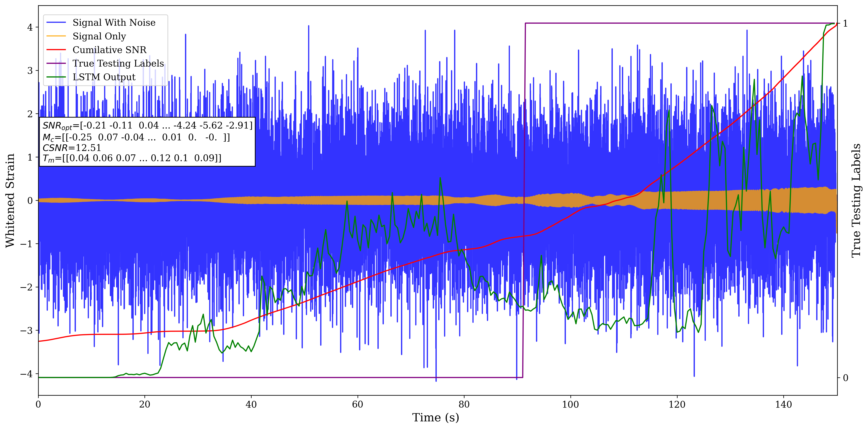Click the Mc values line in annotation box

coord(136,137)
